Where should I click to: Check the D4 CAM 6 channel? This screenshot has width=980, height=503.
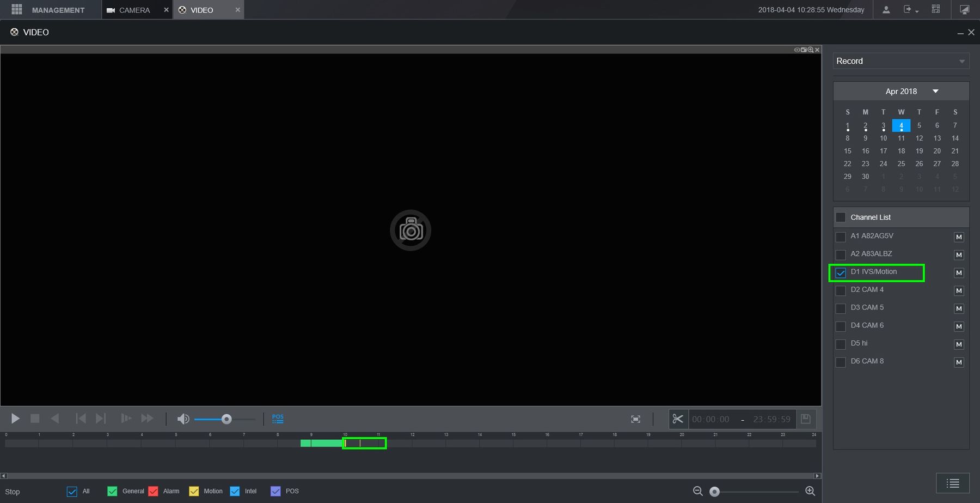coord(841,326)
